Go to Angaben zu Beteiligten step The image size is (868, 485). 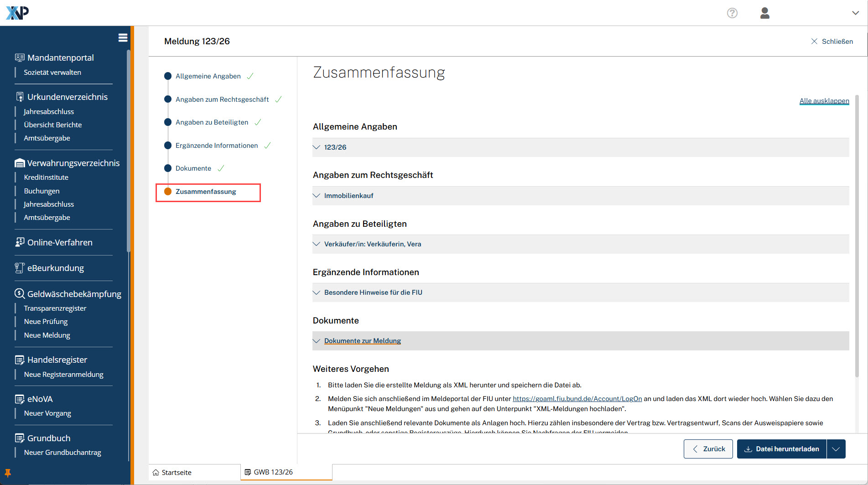[x=212, y=122]
